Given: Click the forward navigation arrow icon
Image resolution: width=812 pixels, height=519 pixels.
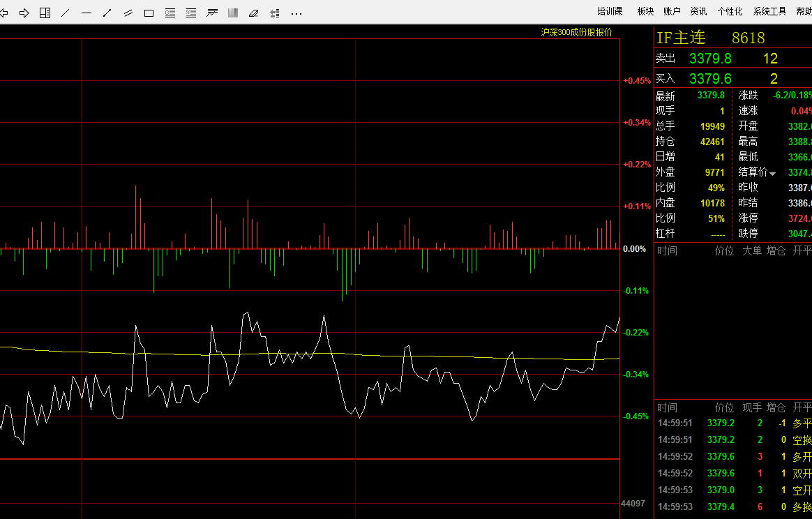Looking at the screenshot, I should [x=24, y=13].
